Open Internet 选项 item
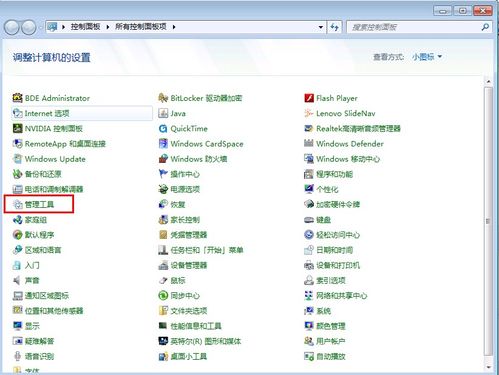This screenshot has height=375, width=499. tap(82, 113)
